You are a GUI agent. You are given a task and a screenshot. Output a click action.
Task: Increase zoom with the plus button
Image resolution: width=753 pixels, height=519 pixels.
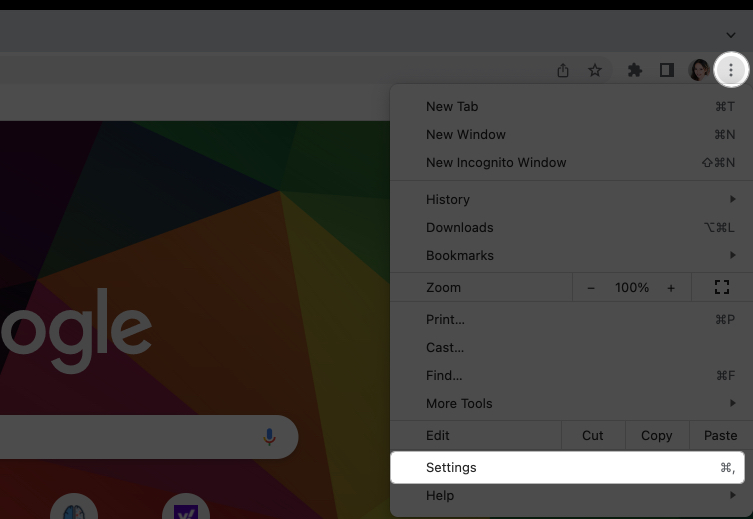(x=671, y=288)
